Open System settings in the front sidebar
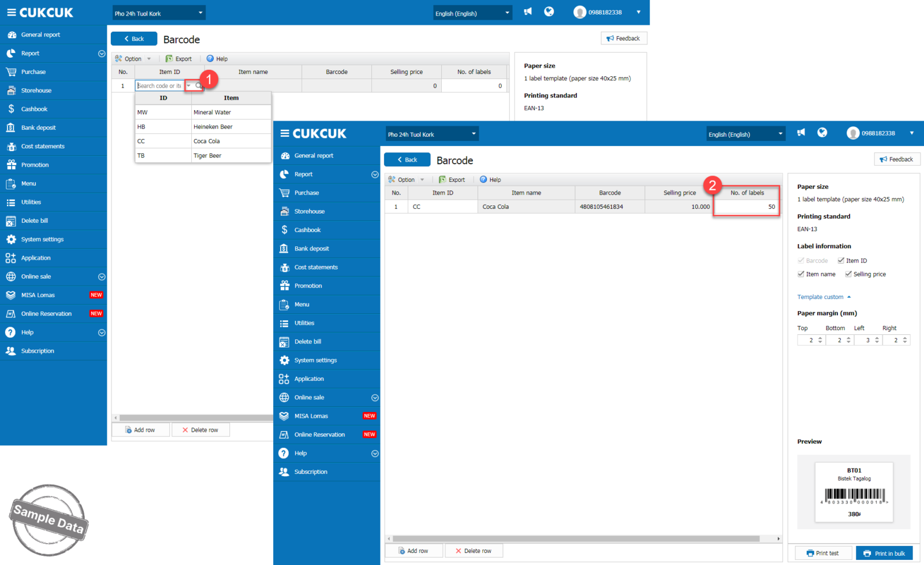The height and width of the screenshot is (565, 924). 315,360
